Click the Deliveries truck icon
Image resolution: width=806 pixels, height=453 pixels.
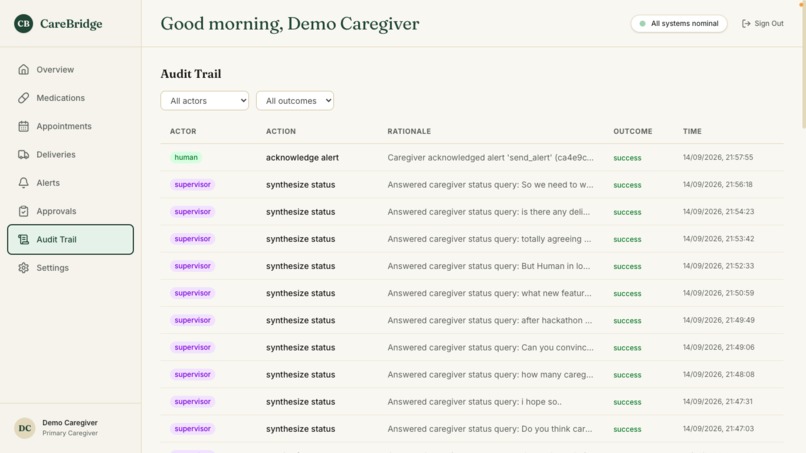24,154
